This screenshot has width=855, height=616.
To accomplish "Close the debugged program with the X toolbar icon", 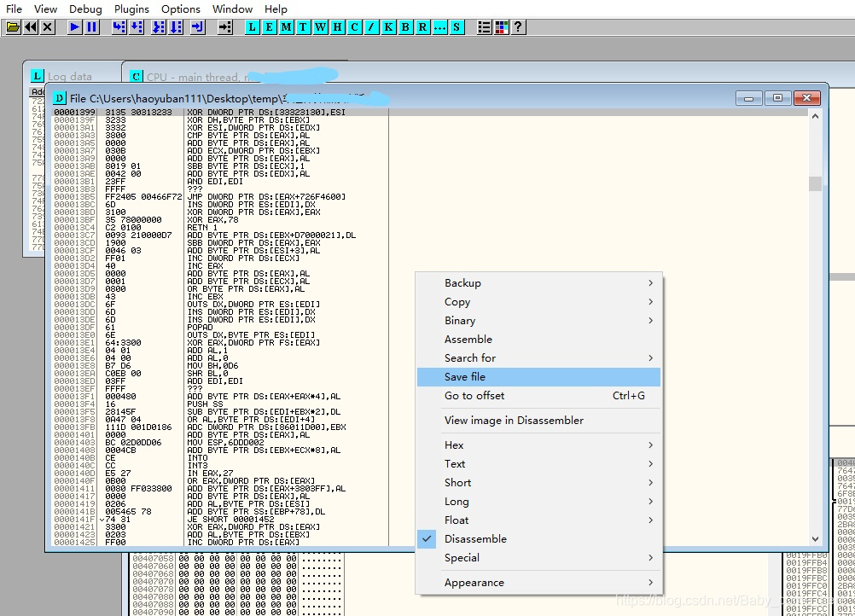I will (48, 26).
